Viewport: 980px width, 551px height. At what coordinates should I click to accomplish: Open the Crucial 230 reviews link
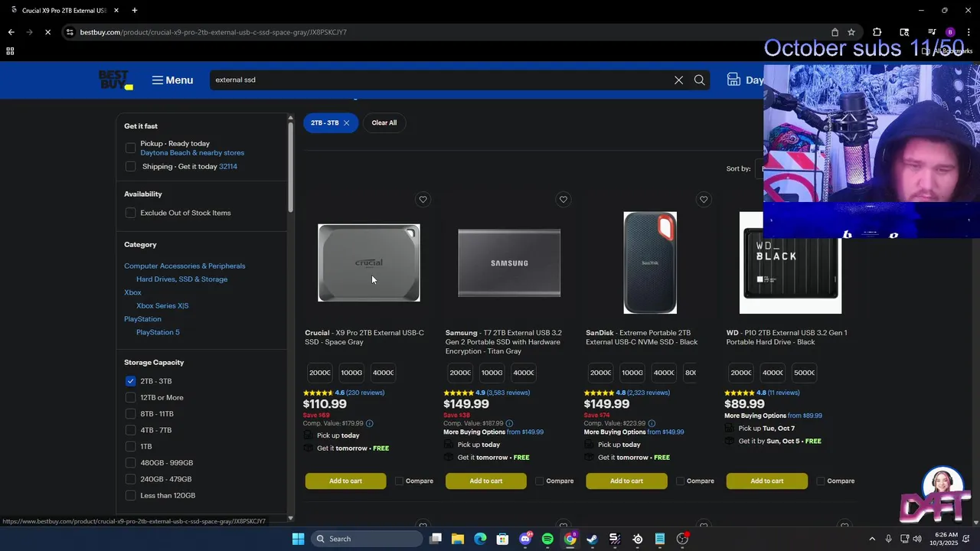(365, 393)
